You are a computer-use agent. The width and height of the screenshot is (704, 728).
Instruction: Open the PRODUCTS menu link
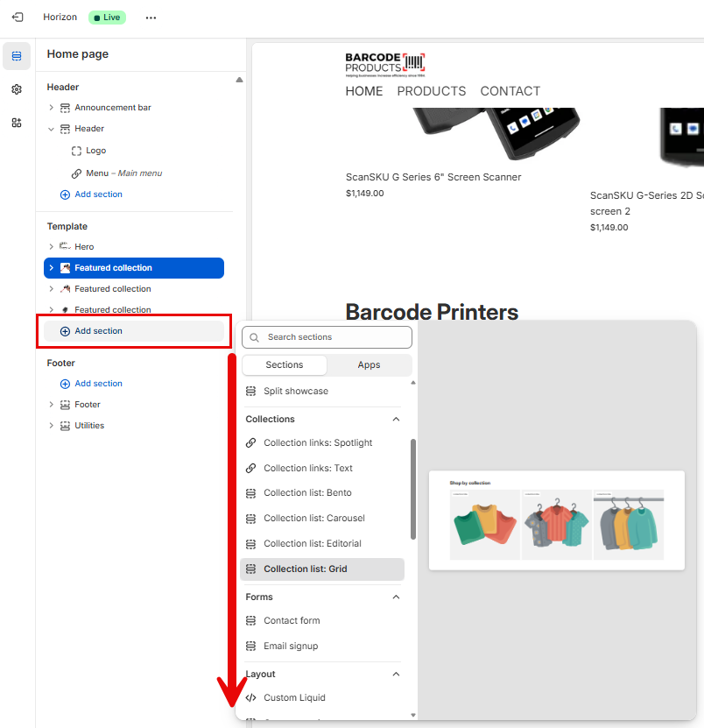pos(431,91)
